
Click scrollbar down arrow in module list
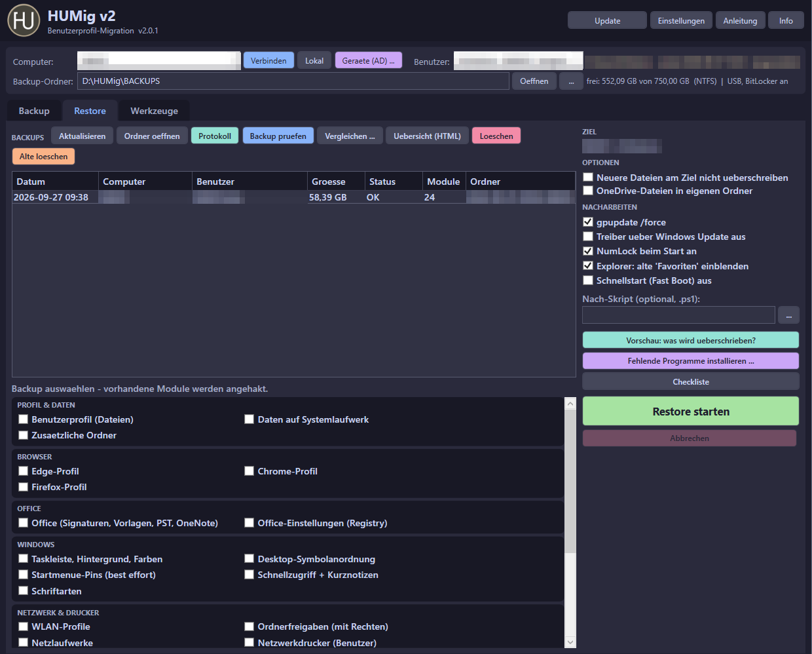(x=570, y=642)
